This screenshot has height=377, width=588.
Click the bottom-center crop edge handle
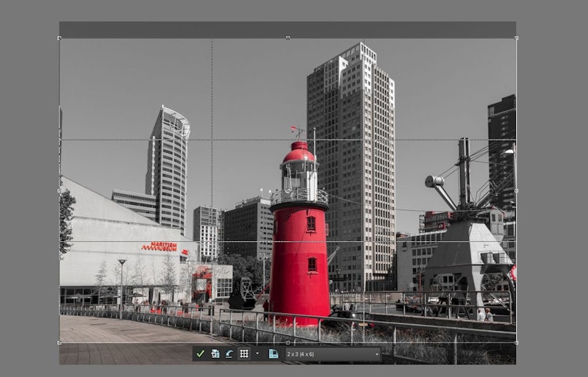287,342
